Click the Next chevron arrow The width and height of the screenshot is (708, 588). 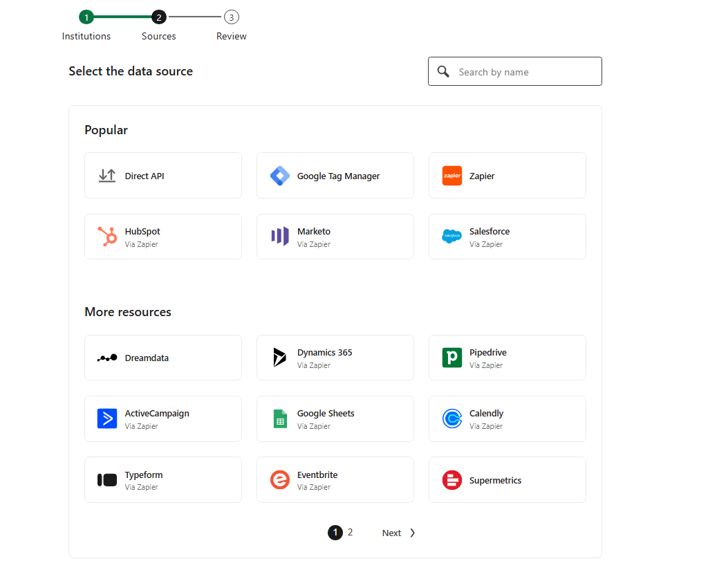[x=412, y=533]
